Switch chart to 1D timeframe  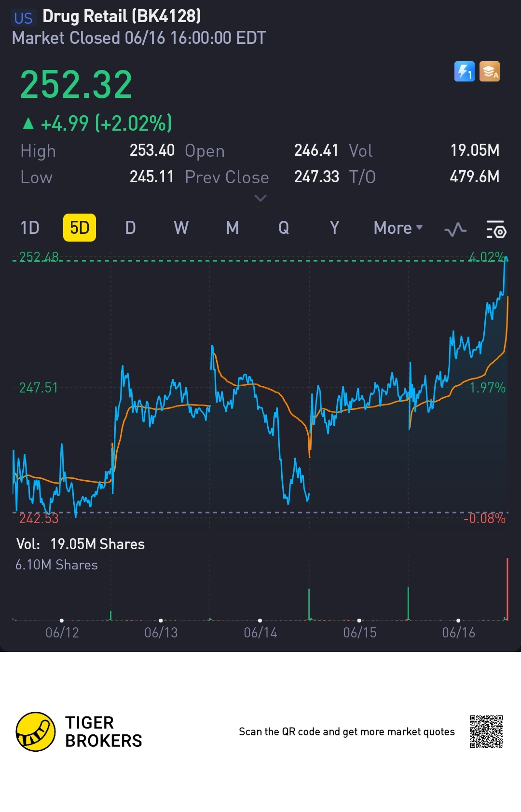(30, 228)
